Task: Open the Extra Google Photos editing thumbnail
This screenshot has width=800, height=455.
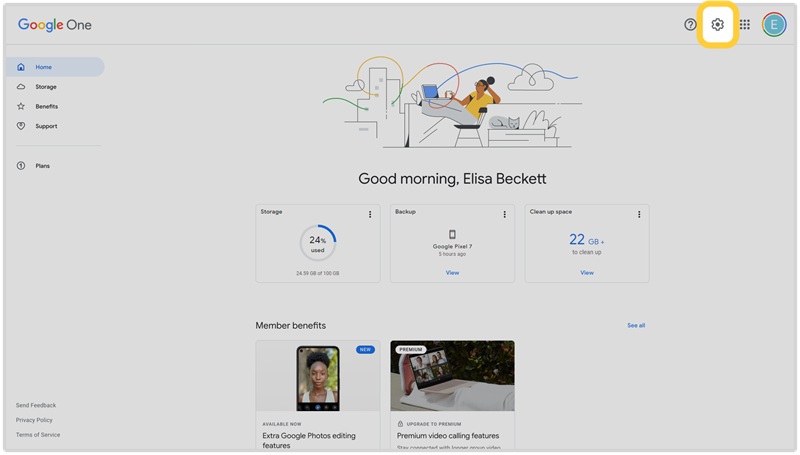Action: [318, 377]
